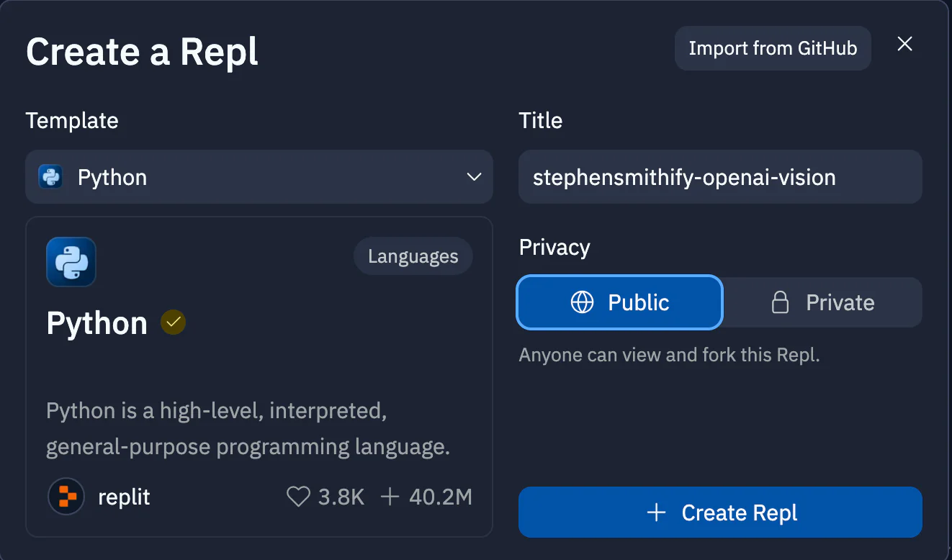Click the 40.2M forks count
The width and height of the screenshot is (952, 560).
coord(441,497)
